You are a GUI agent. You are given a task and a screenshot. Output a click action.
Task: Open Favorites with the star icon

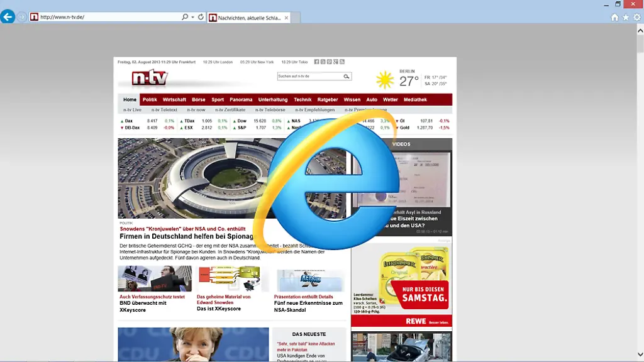click(x=625, y=17)
